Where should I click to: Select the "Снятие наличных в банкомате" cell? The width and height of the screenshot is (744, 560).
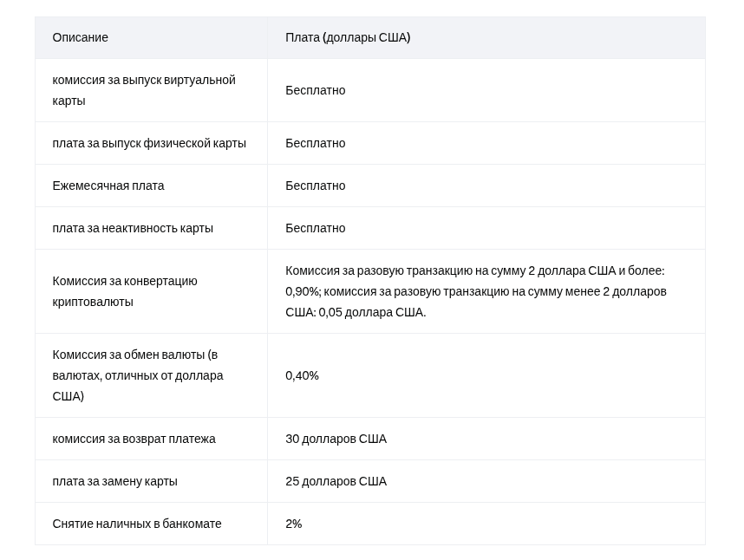tap(137, 524)
